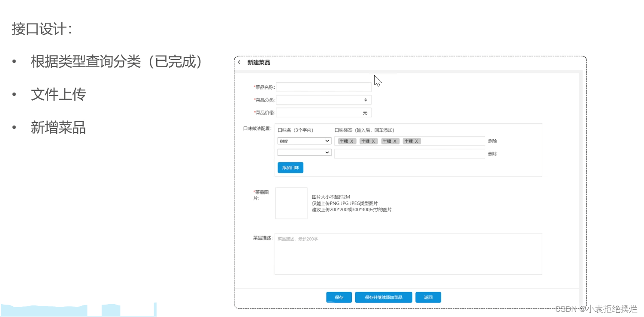Click the 菜品图片 upload box

coord(291,203)
